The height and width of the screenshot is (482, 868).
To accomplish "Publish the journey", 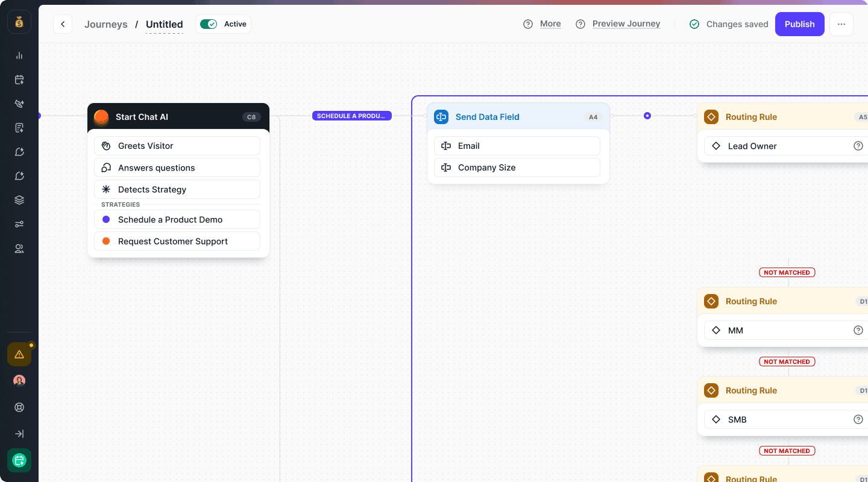I will coord(799,24).
